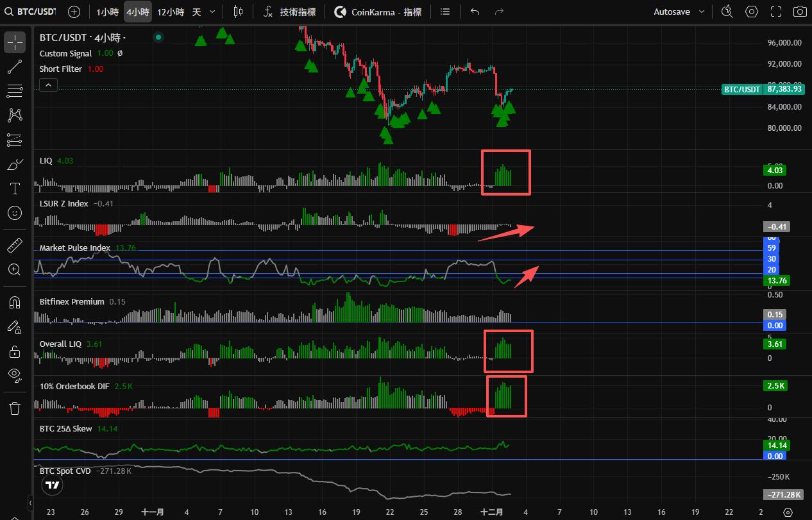Toggle magnet mode for drawings

pos(14,302)
